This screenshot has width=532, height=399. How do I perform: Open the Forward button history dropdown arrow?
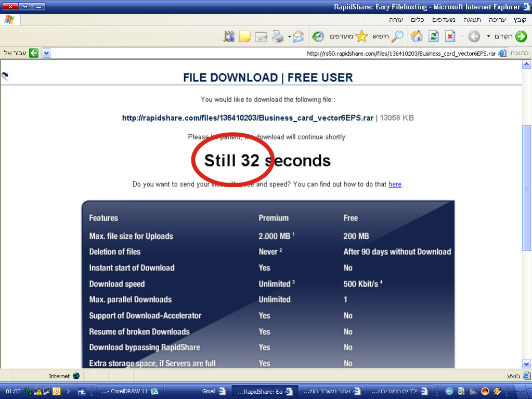(x=462, y=36)
